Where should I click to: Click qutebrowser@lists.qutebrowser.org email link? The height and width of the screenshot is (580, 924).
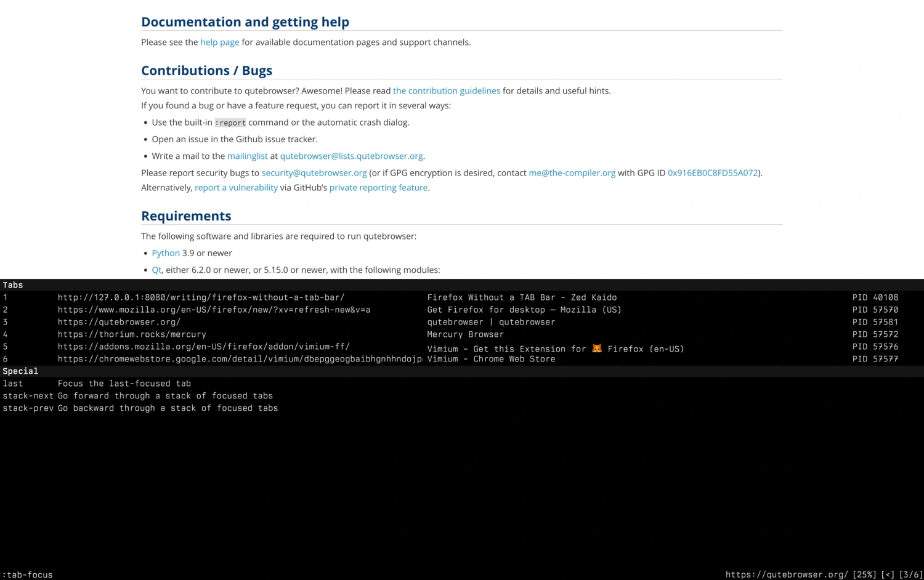point(351,156)
